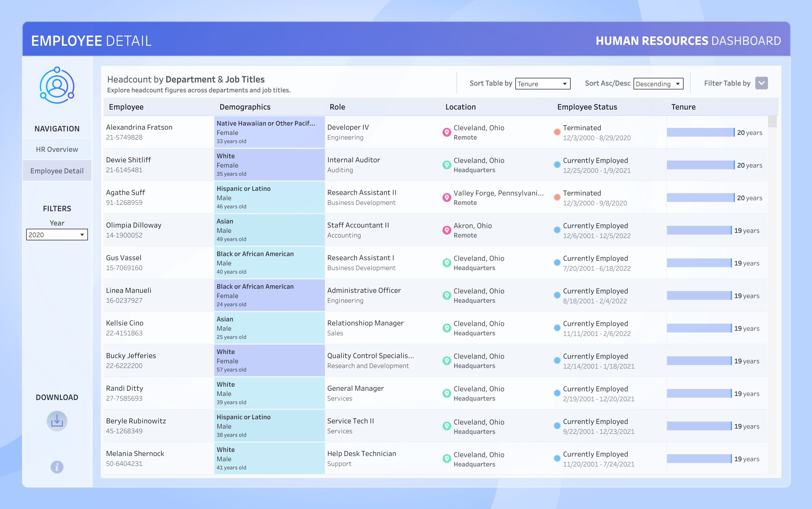This screenshot has height=509, width=812.
Task: Click the HR dashboard logo icon
Action: pos(57,85)
